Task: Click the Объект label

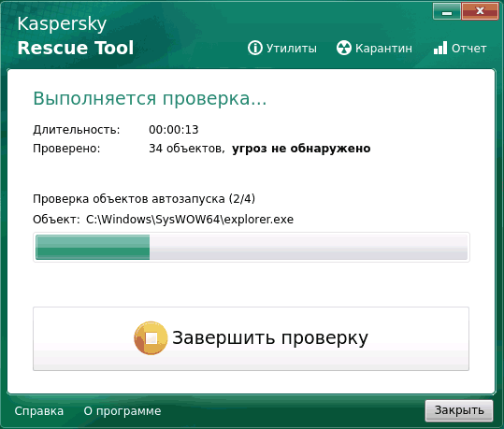Action: [56, 220]
